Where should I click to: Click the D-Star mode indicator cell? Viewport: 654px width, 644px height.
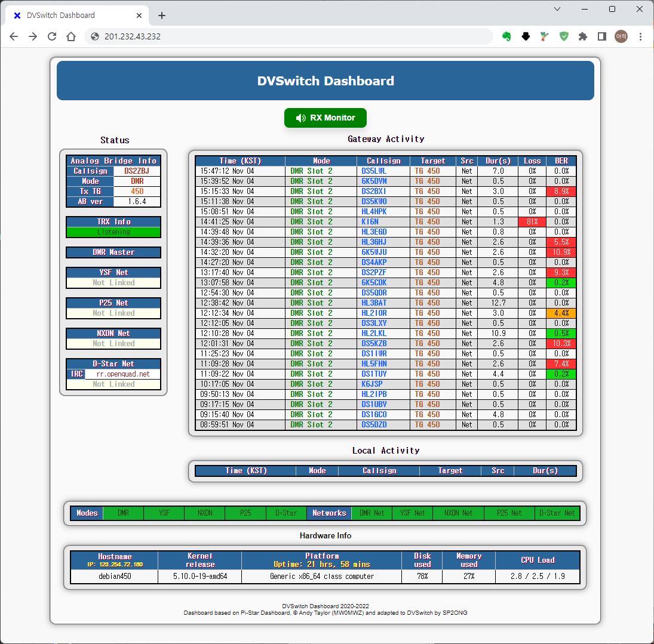click(286, 513)
